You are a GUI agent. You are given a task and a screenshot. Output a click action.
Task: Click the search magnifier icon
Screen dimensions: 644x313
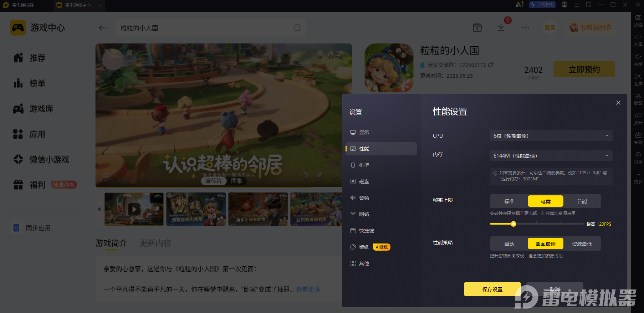(x=297, y=28)
